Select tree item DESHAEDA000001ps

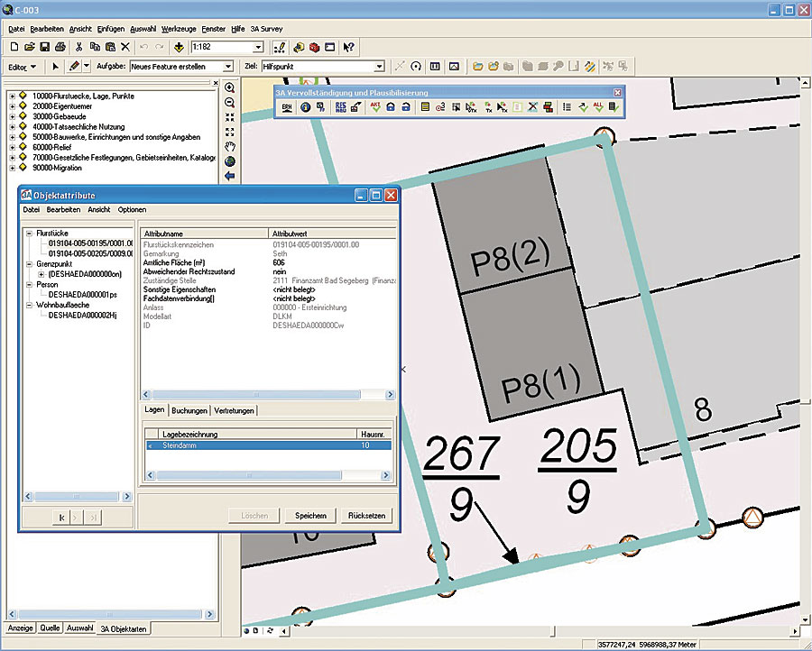coord(83,295)
